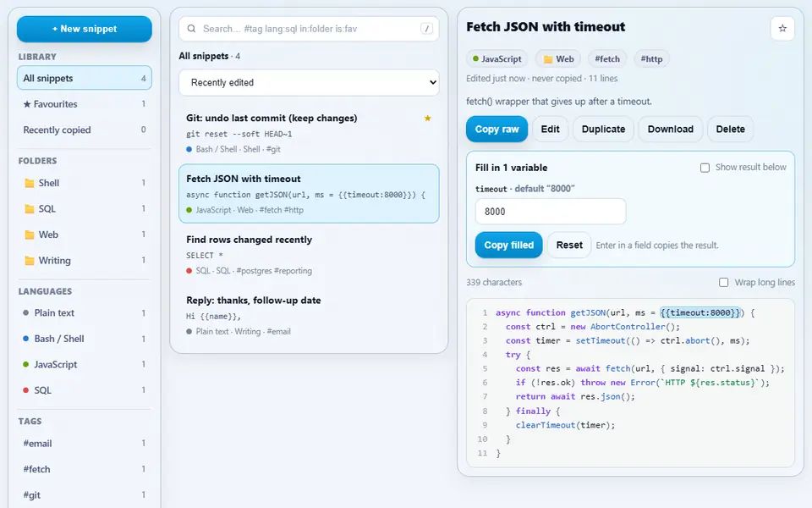This screenshot has width=812, height=508.
Task: Click the JavaScript language chip in header
Action: pyautogui.click(x=497, y=59)
